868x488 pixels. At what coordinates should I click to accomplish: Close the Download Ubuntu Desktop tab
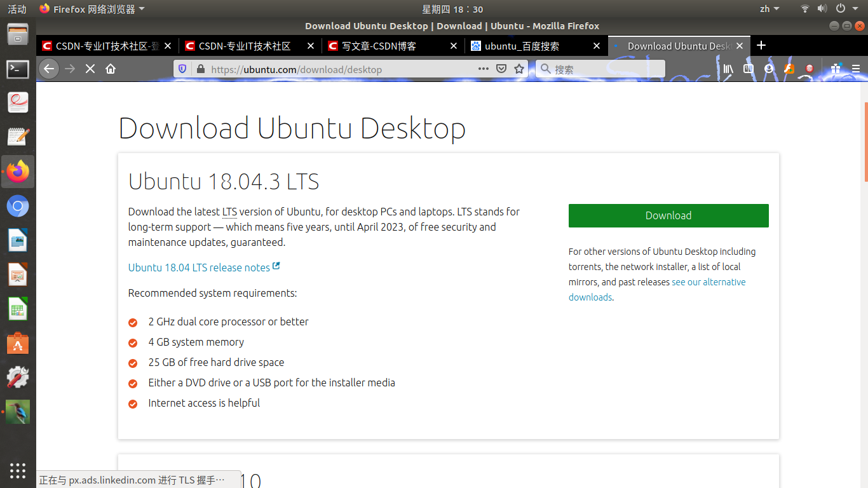pos(740,46)
